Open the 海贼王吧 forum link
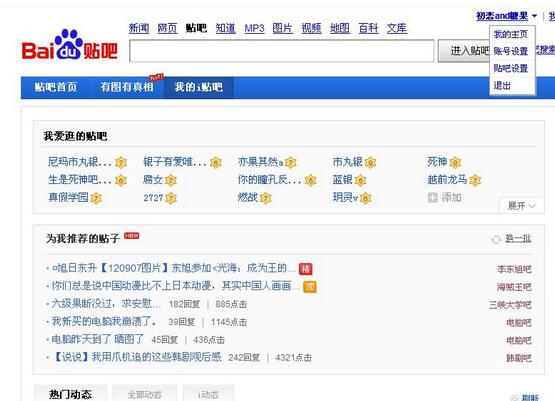The image size is (555, 401). click(x=514, y=287)
